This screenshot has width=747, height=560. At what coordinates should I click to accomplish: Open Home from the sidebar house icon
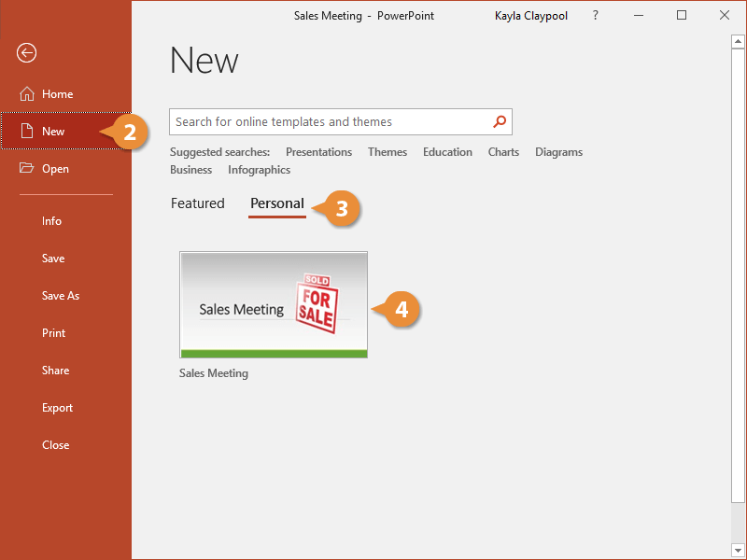27,94
